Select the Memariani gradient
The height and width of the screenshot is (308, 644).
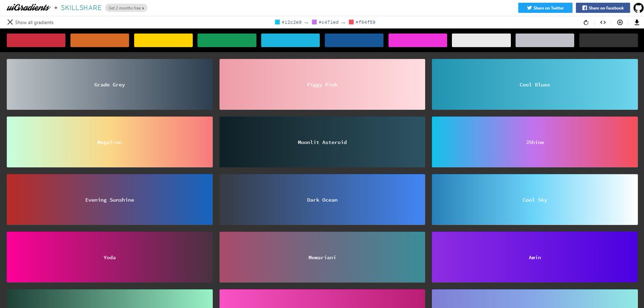(322, 258)
